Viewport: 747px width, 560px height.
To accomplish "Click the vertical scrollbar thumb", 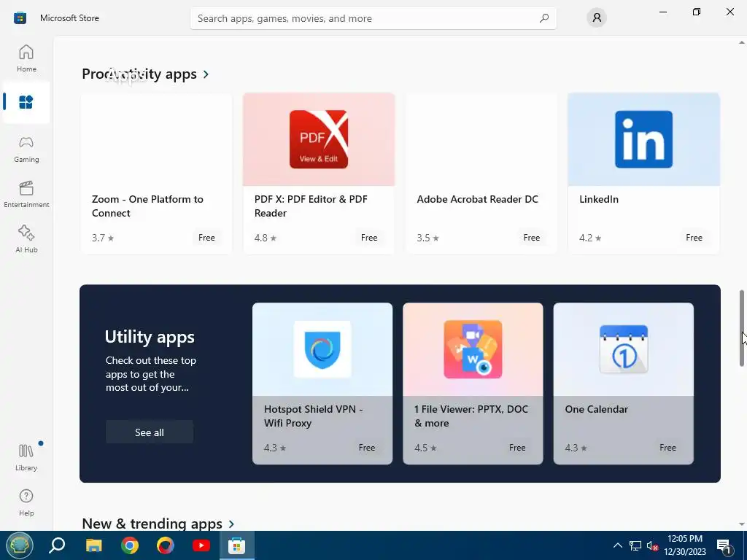I will 742,328.
